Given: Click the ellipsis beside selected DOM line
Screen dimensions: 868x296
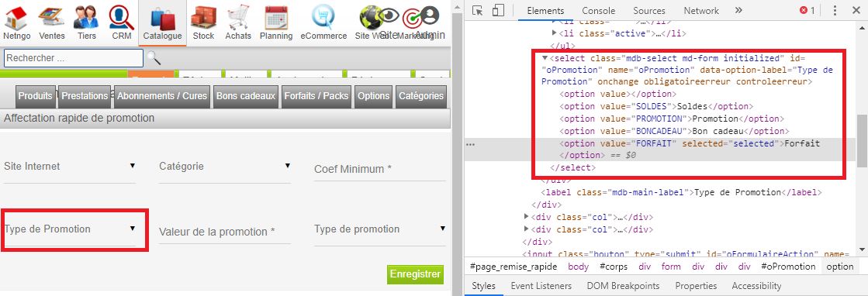Looking at the screenshot, I should click(x=471, y=144).
